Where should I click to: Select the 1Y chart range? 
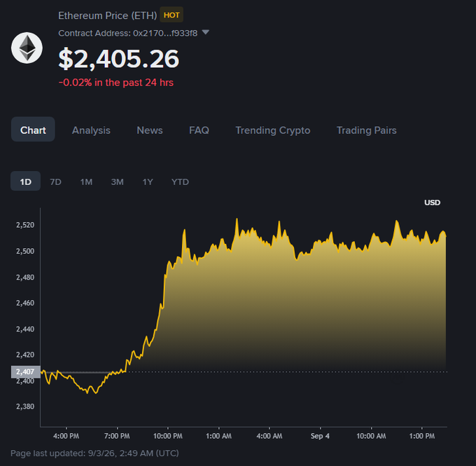(x=148, y=181)
